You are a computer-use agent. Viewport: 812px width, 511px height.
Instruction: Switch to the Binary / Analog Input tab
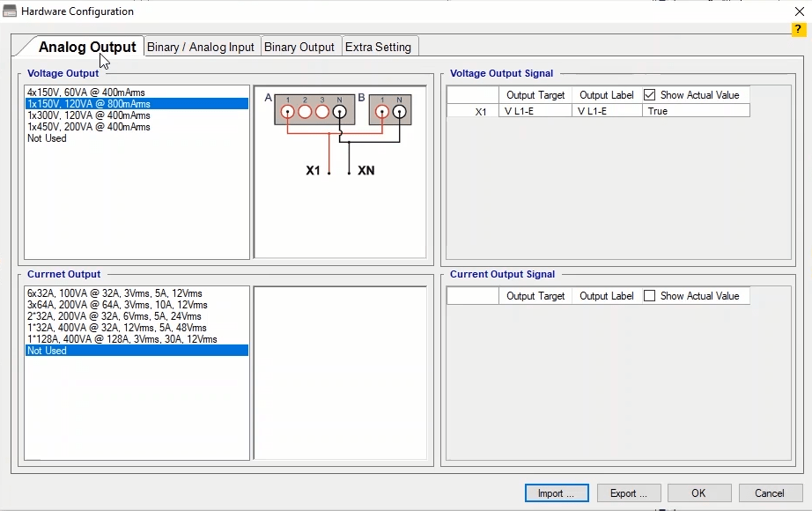(x=201, y=47)
